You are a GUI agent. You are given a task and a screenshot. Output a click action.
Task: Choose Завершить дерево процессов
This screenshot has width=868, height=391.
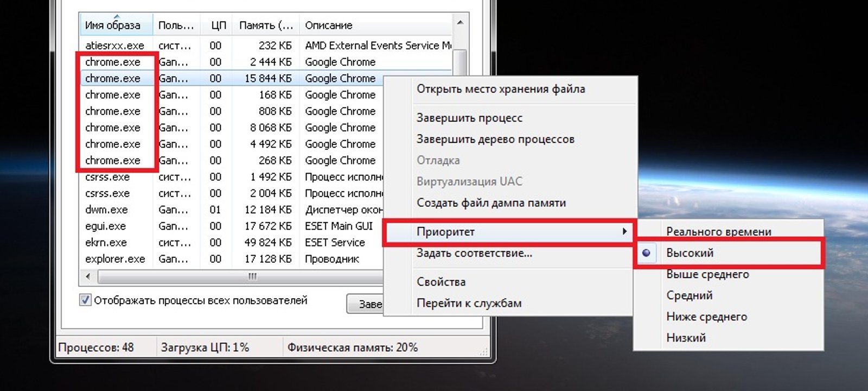(x=495, y=139)
